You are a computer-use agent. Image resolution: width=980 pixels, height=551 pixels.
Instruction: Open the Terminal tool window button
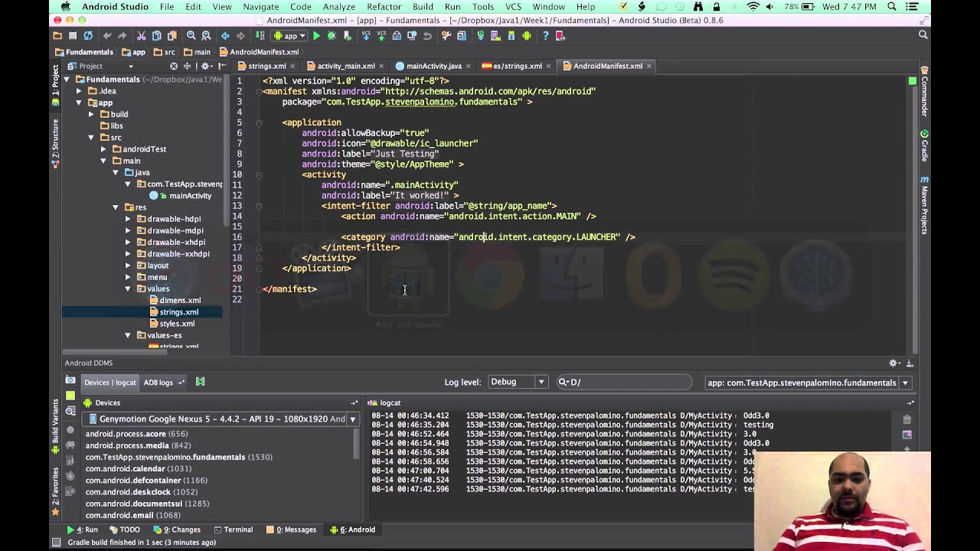(233, 530)
